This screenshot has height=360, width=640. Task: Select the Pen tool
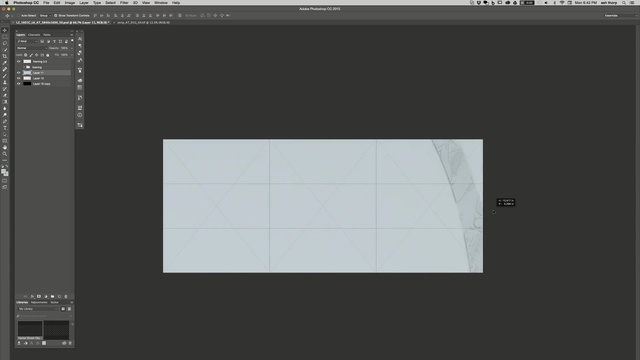coord(5,122)
